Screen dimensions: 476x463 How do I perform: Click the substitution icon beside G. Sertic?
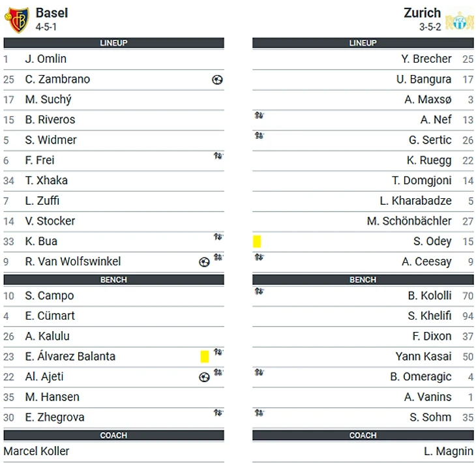tap(259, 136)
